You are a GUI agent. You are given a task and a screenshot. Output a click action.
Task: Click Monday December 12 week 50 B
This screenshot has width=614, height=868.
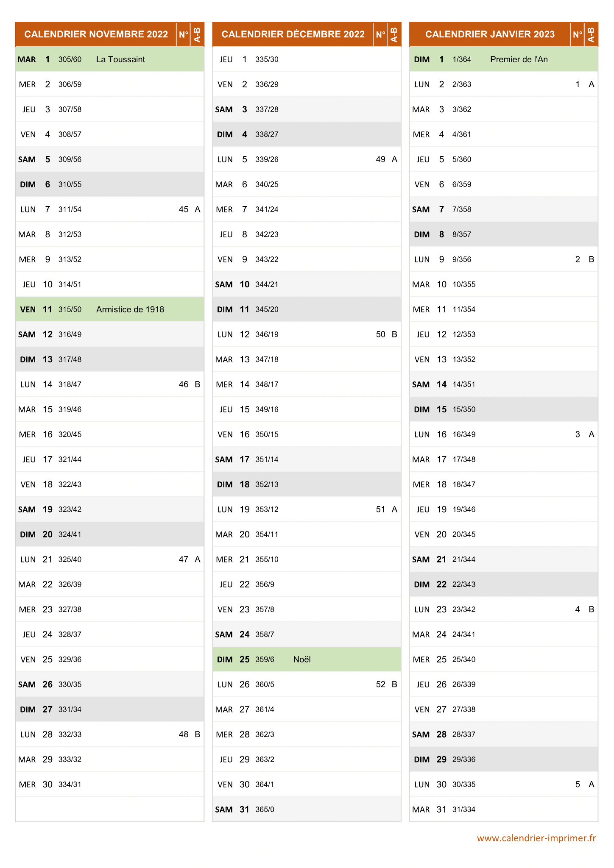[x=307, y=334]
